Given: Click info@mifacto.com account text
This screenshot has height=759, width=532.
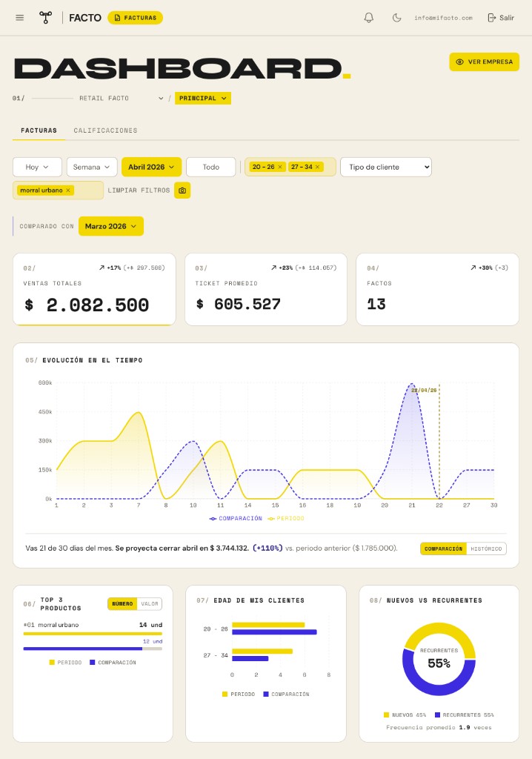Looking at the screenshot, I should (443, 18).
